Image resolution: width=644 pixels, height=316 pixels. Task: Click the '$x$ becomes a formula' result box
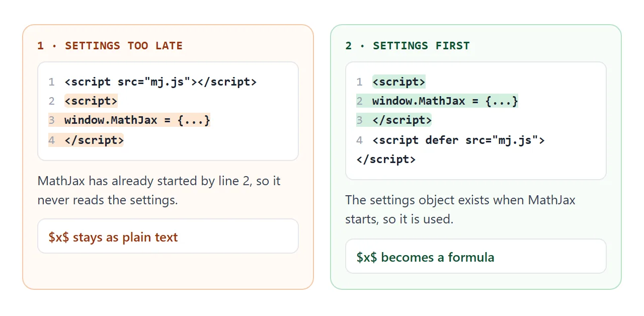pos(476,256)
